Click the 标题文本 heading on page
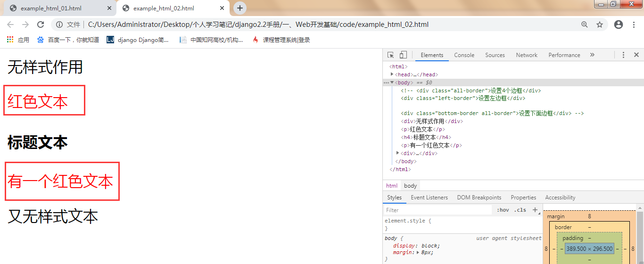 click(38, 142)
